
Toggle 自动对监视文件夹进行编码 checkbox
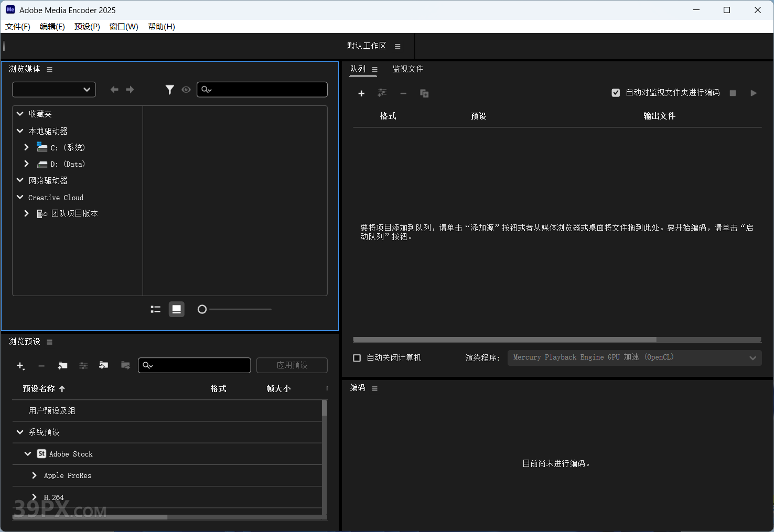[616, 93]
